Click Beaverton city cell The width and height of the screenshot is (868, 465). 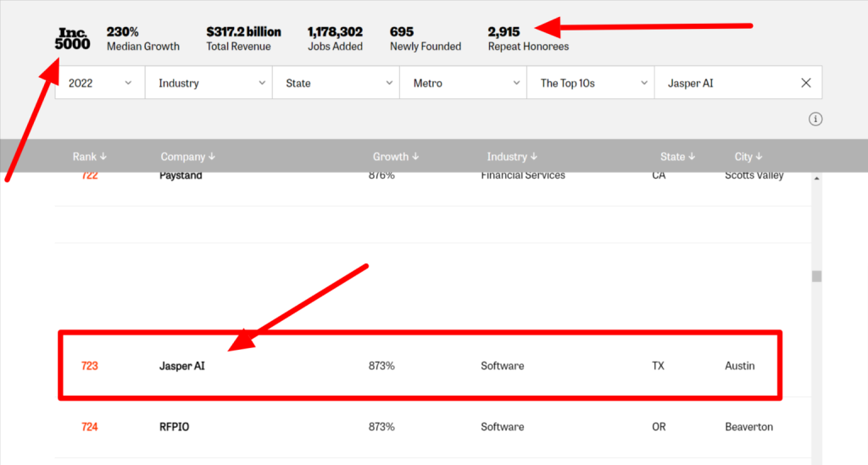point(749,427)
